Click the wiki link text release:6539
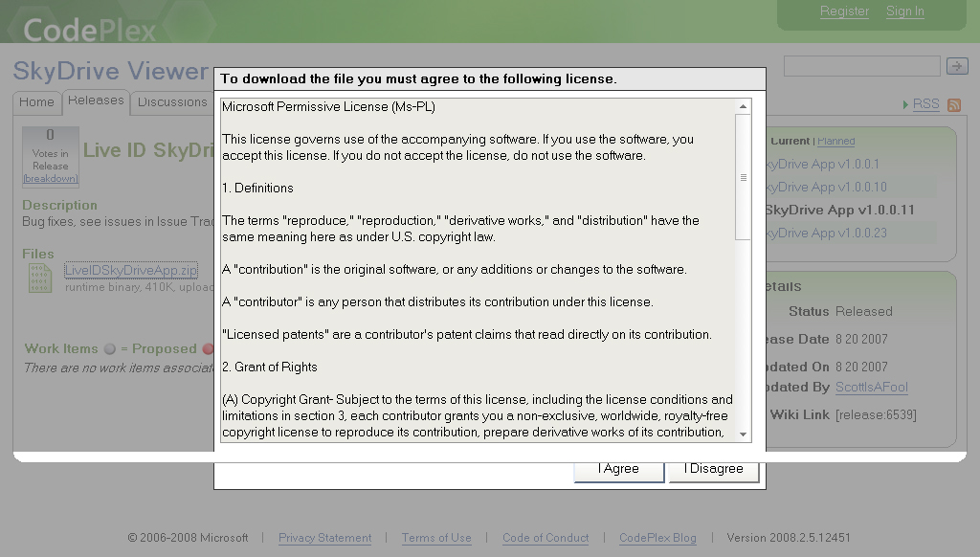Image resolution: width=980 pixels, height=557 pixels. point(876,415)
